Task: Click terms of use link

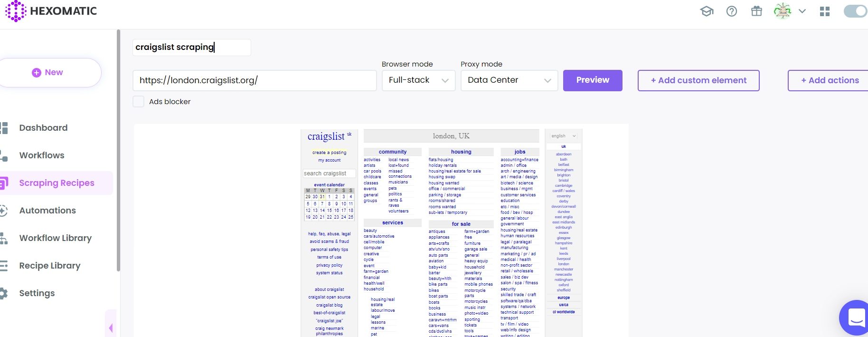Action: click(329, 257)
